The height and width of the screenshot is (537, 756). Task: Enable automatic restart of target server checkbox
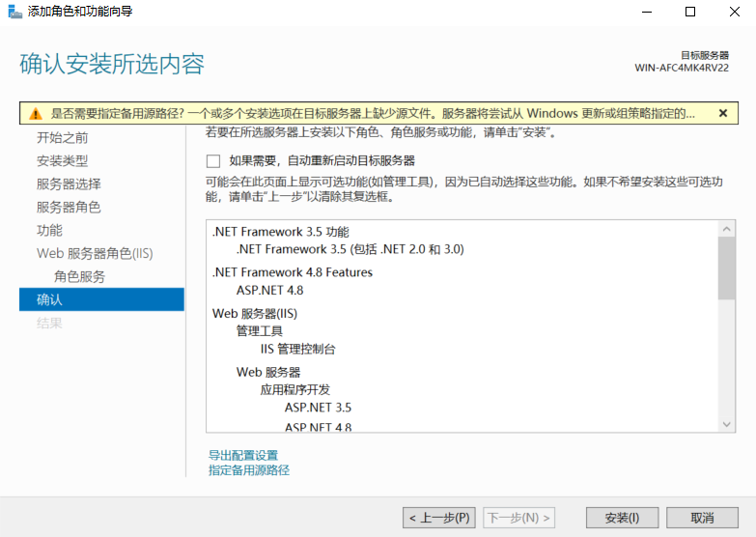pos(213,160)
